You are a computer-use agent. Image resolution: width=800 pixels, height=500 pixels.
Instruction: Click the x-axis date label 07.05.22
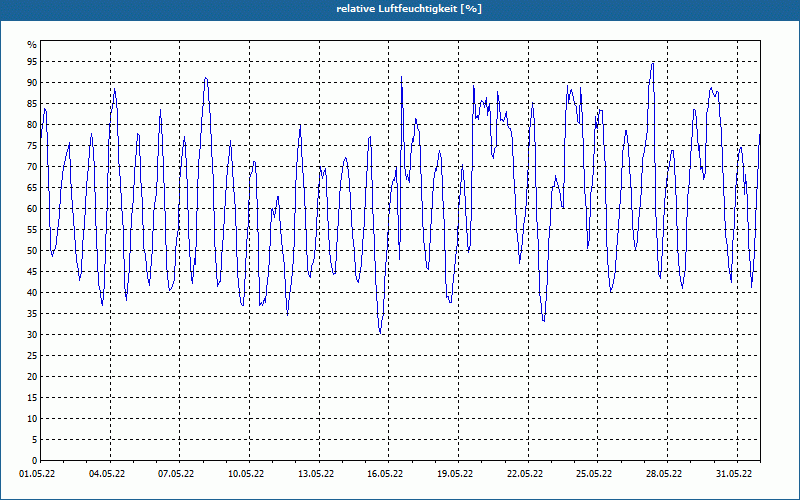(177, 474)
